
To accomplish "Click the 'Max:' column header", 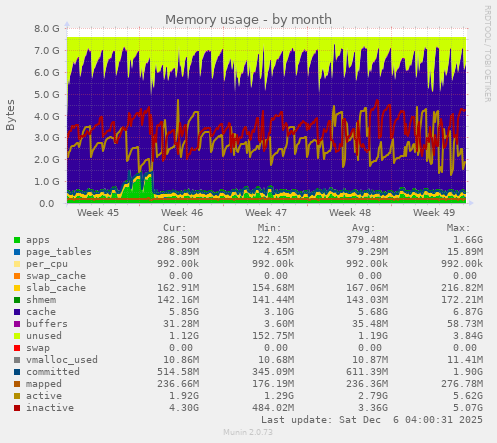I will pyautogui.click(x=458, y=228).
